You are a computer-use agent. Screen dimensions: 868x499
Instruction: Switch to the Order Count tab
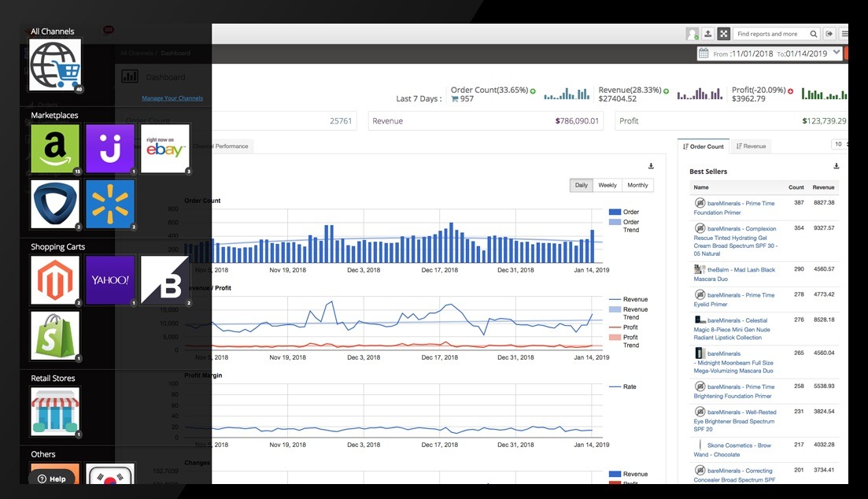[x=704, y=146]
